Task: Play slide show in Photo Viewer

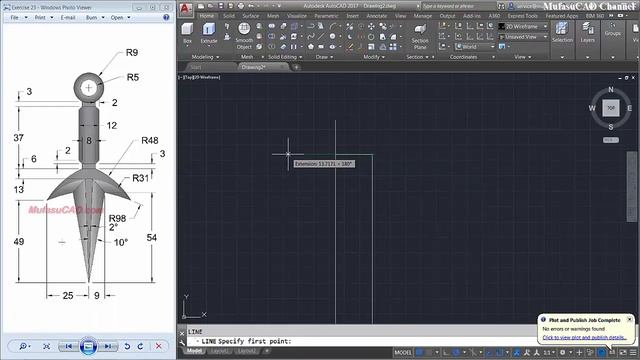Action: [x=88, y=346]
